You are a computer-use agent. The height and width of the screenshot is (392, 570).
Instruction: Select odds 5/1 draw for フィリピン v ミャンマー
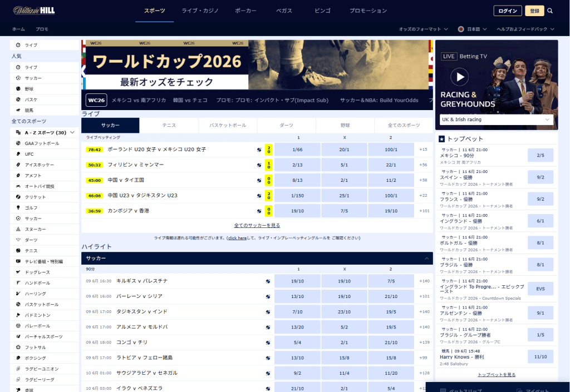344,165
